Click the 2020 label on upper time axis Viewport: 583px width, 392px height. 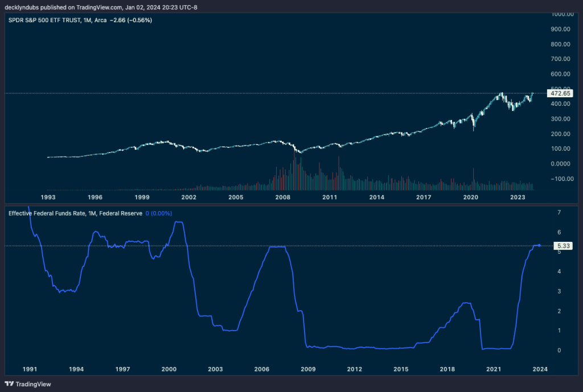470,197
